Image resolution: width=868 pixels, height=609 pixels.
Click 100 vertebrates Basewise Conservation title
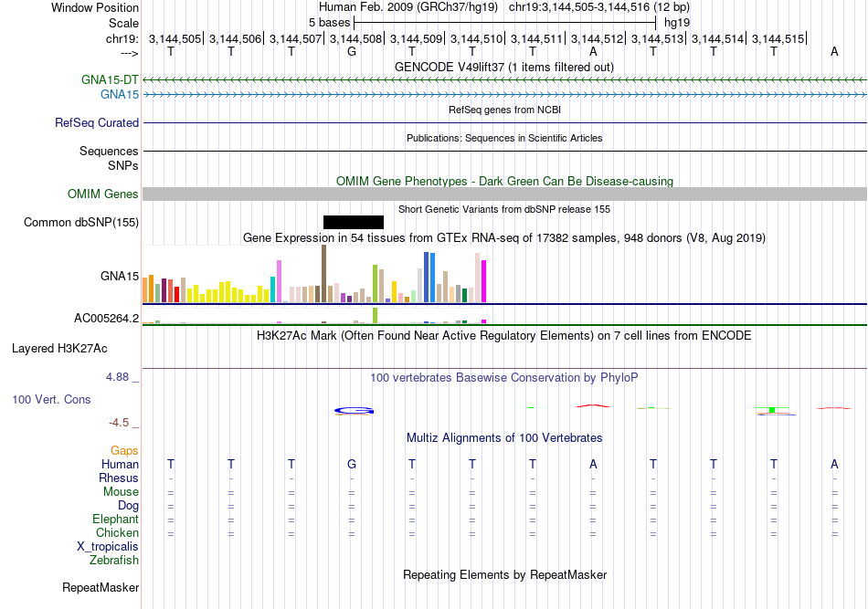pos(504,378)
